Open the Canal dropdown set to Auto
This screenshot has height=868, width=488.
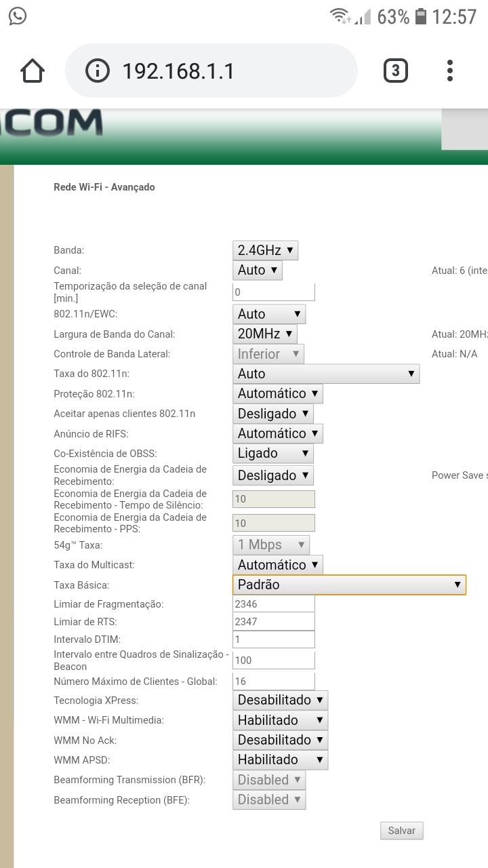(258, 270)
